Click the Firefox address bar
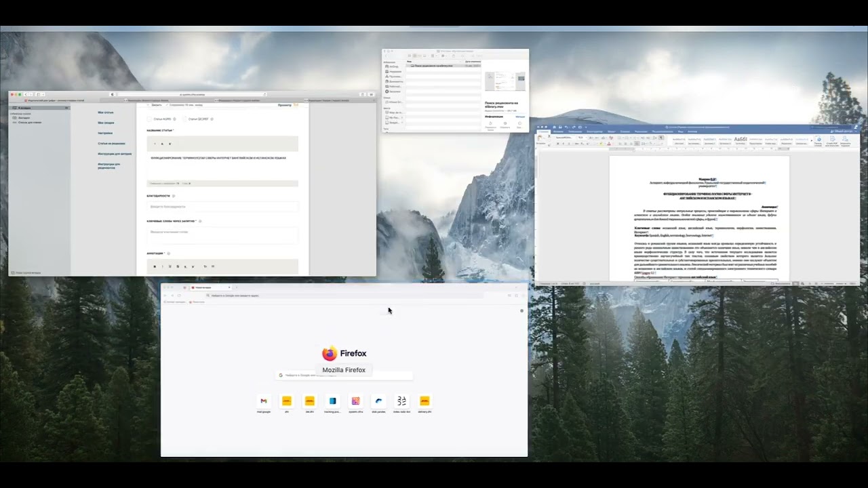 point(344,296)
